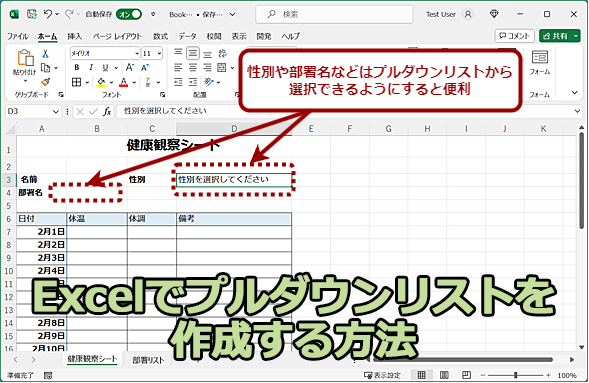This screenshot has height=383, width=589.
Task: Increase the cell indent
Action: coord(193,82)
